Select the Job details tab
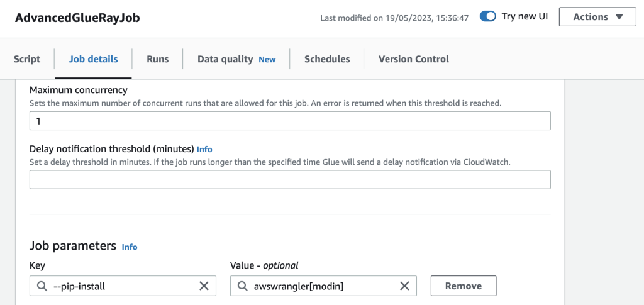Viewport: 644px width, 305px height. click(93, 59)
